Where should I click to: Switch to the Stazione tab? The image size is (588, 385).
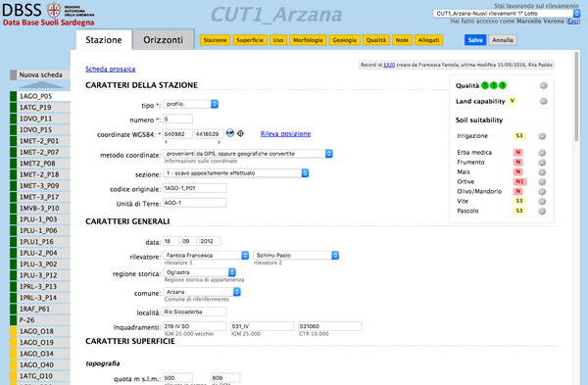point(104,40)
